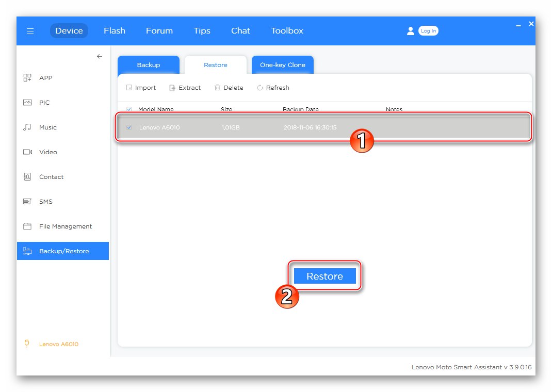This screenshot has height=392, width=552.
Task: Click the Lenovo Moto Smart Assistant version text
Action: (472, 367)
